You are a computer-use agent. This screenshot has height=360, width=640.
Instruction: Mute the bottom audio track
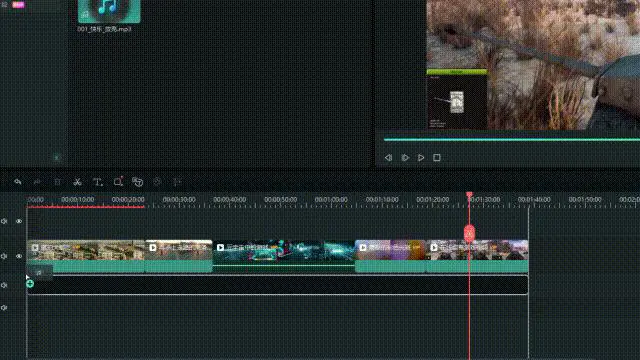pyautogui.click(x=4, y=308)
